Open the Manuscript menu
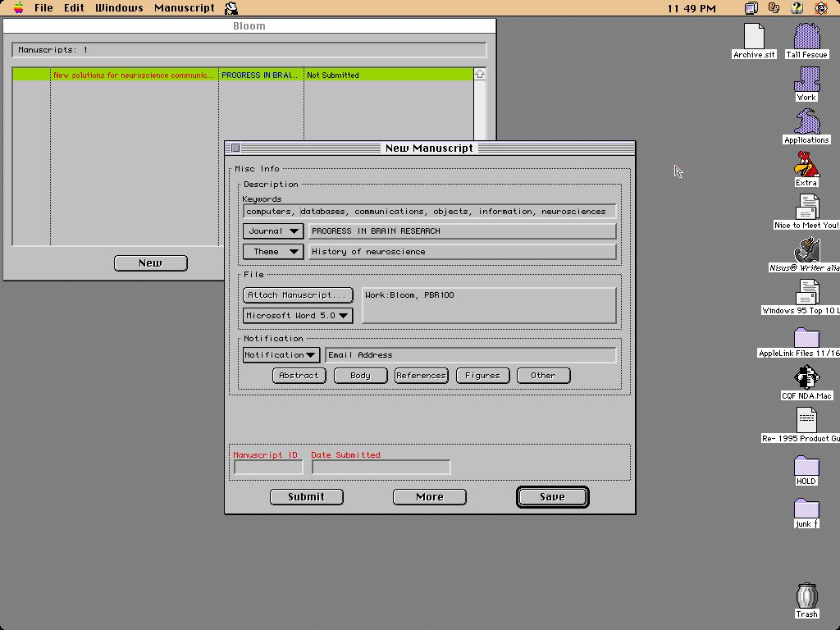 [185, 8]
